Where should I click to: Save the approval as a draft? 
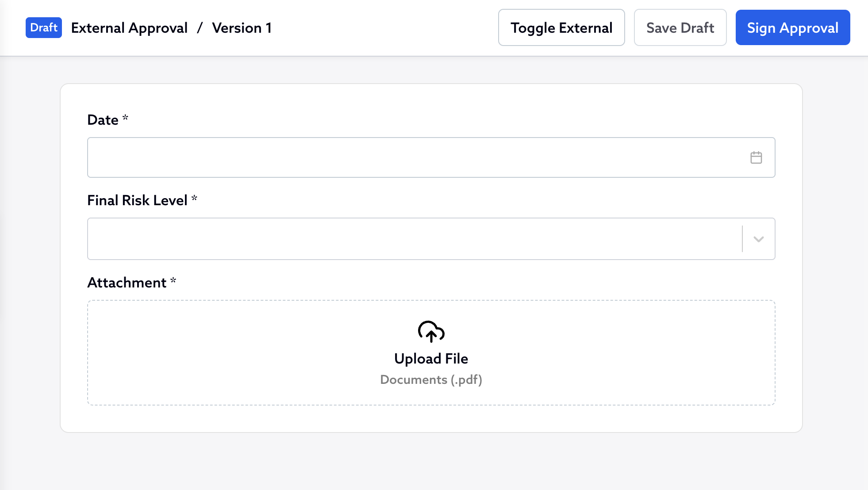[680, 28]
